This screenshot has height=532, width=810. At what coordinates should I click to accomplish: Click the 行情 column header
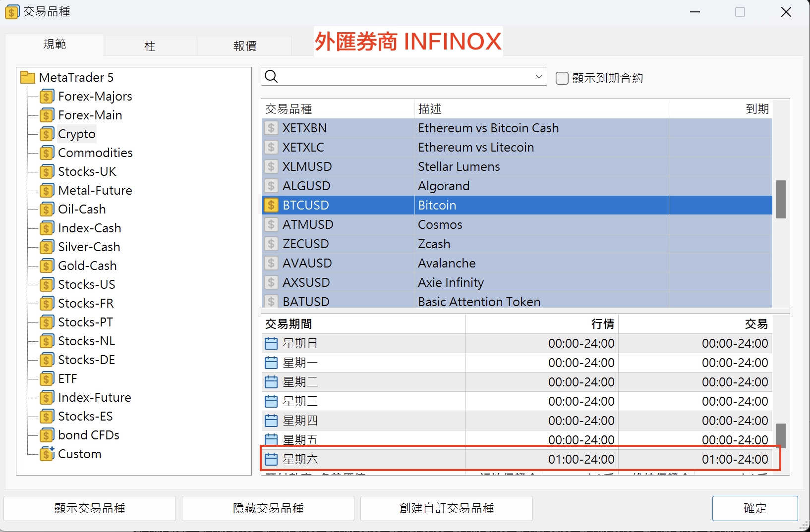542,324
